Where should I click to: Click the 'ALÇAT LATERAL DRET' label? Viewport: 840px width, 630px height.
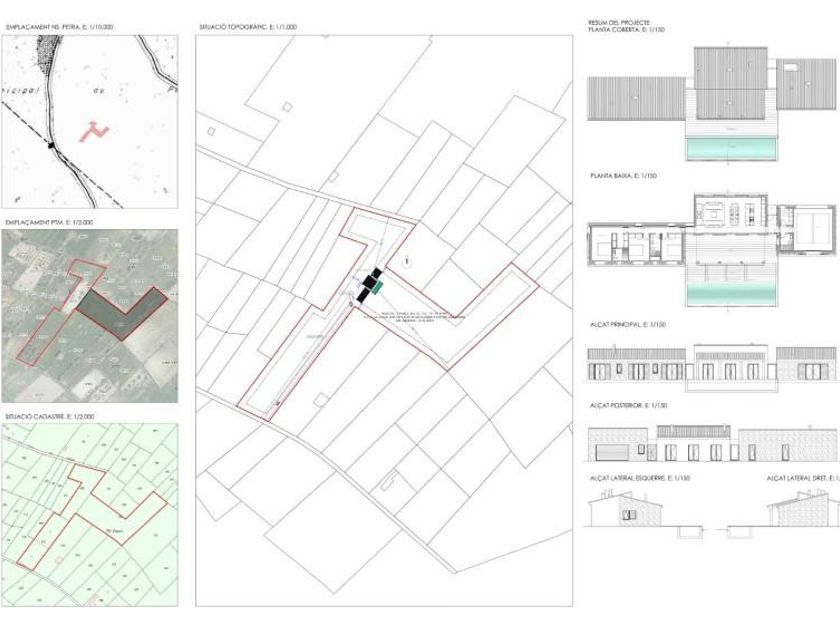point(802,478)
